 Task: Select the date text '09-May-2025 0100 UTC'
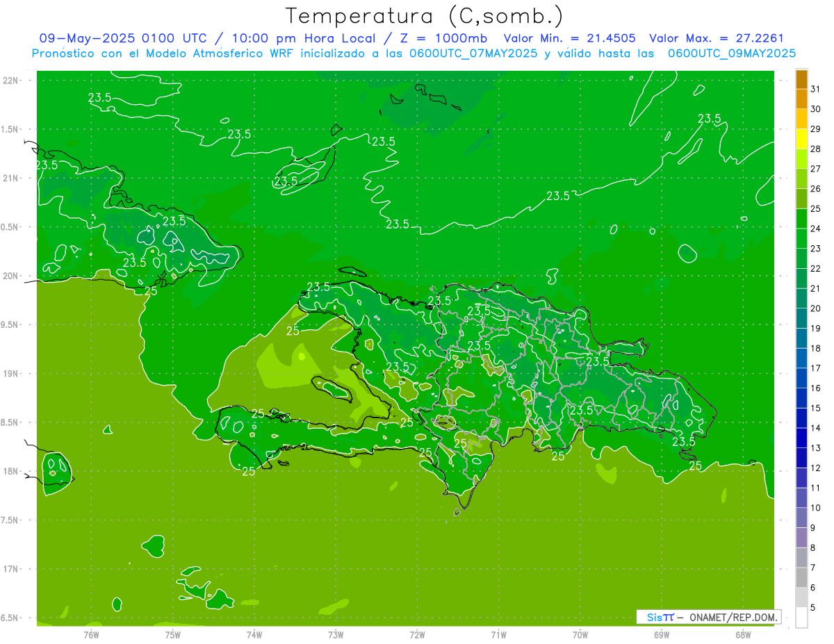coord(123,38)
